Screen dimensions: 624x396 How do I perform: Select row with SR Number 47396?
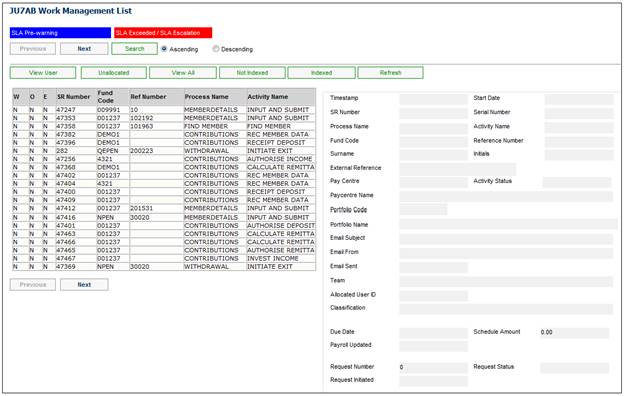(164, 142)
